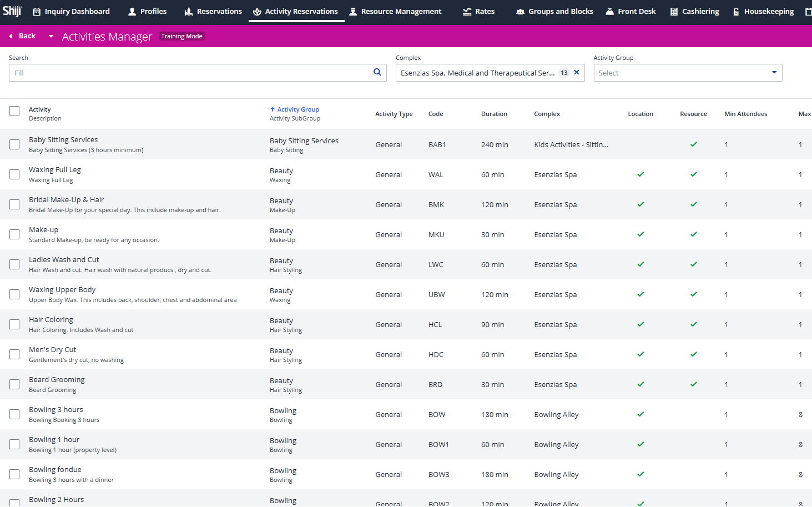Click into the Search fill field
812x507 pixels.
pos(189,73)
